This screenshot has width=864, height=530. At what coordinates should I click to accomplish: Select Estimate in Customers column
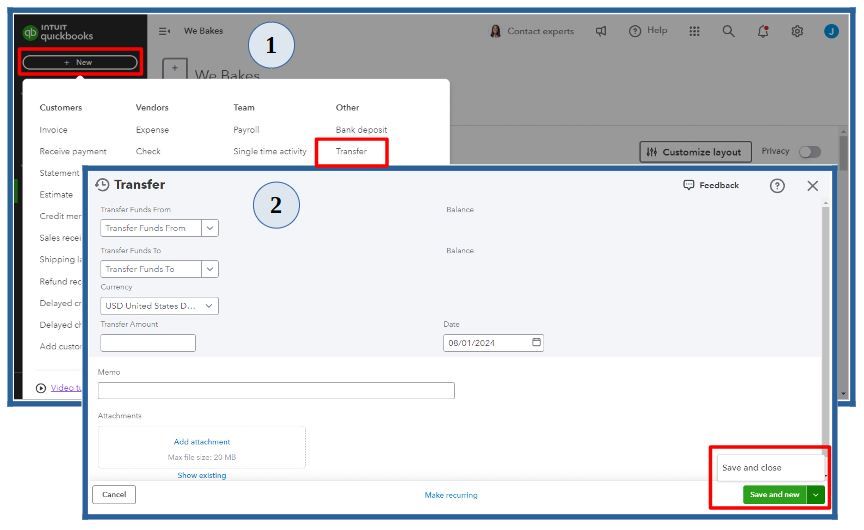click(56, 194)
